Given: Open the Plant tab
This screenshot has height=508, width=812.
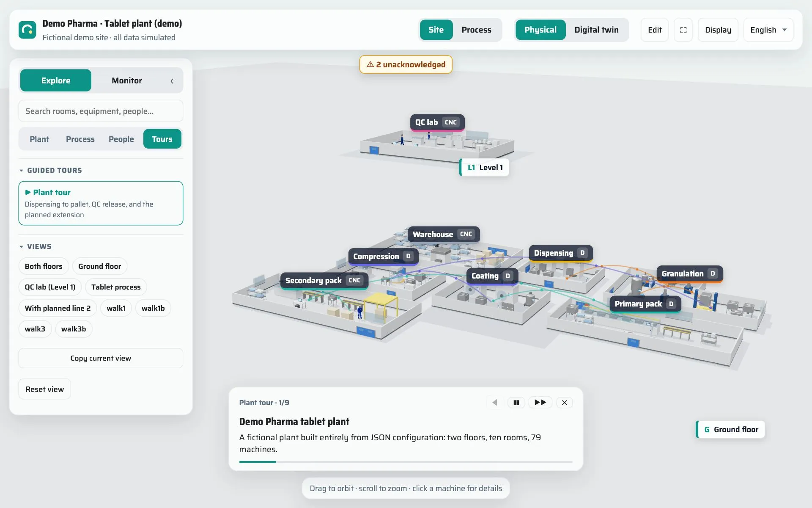Looking at the screenshot, I should click(39, 139).
